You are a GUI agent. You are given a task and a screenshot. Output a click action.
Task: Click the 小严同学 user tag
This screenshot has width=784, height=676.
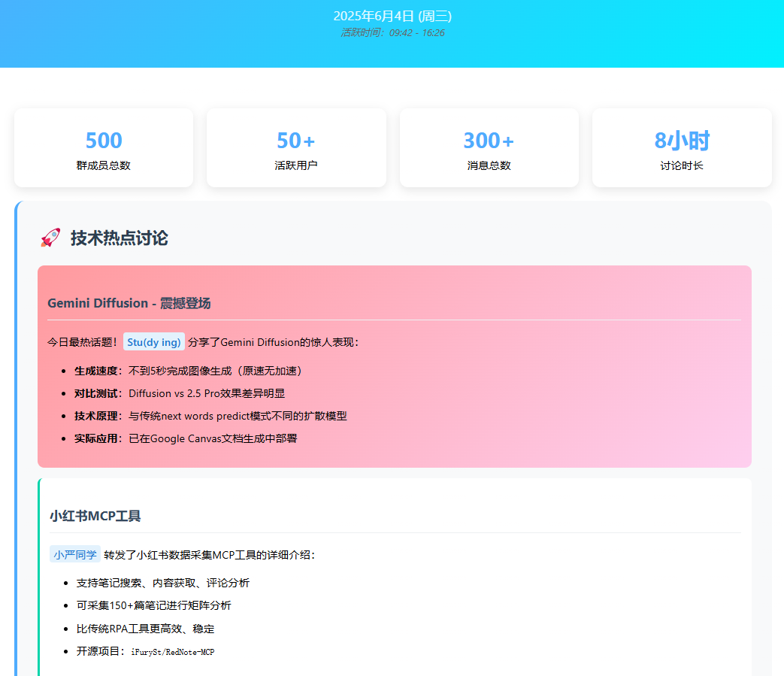[x=75, y=554]
